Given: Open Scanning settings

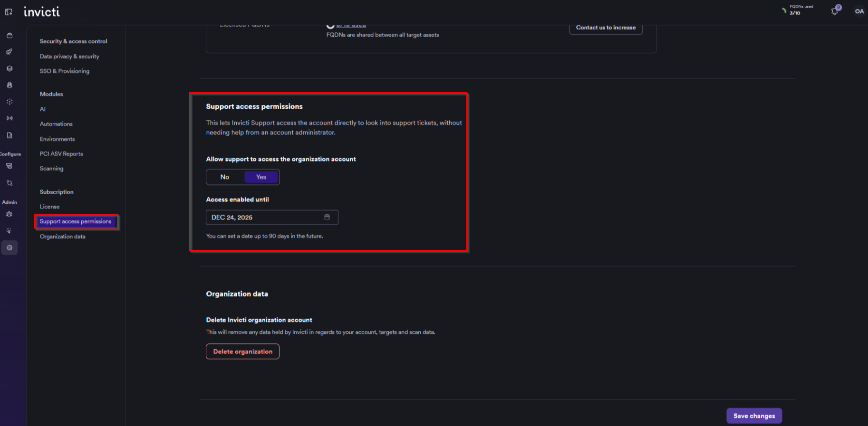Looking at the screenshot, I should (x=51, y=169).
